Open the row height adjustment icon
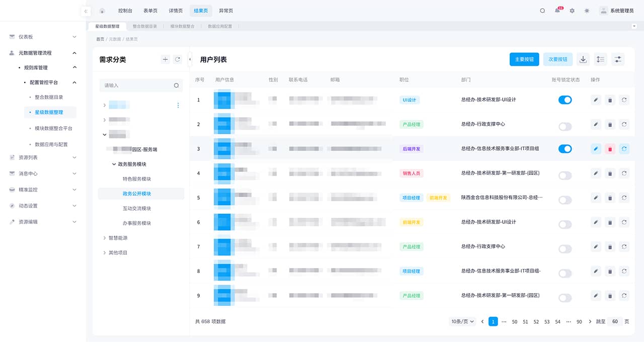The height and width of the screenshot is (362, 644). (600, 59)
